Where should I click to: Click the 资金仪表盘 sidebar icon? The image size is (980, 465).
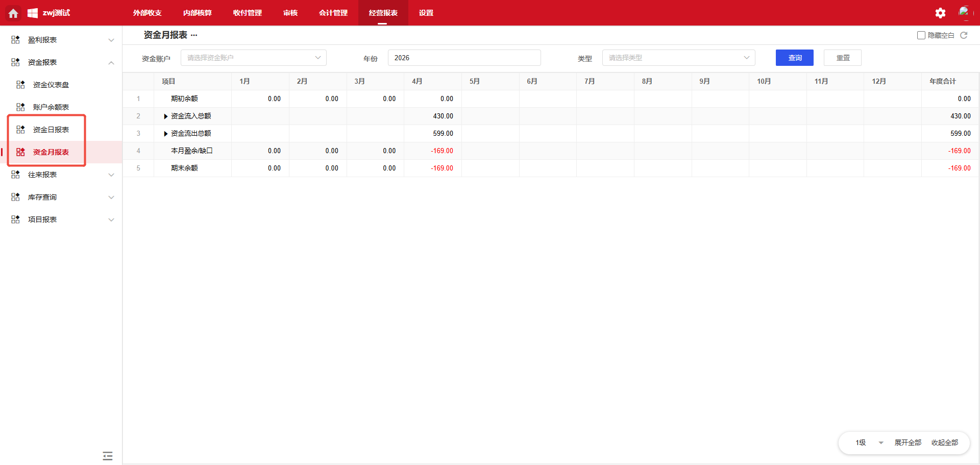[20, 85]
